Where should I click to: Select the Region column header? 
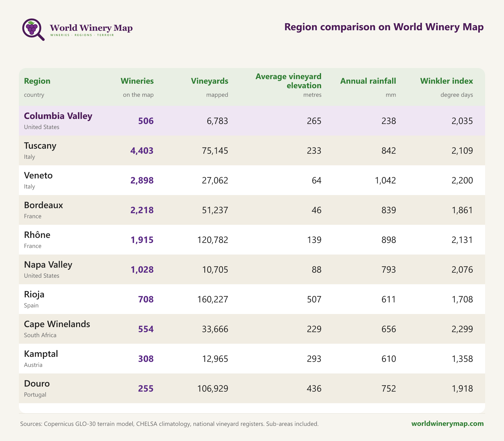pos(37,81)
